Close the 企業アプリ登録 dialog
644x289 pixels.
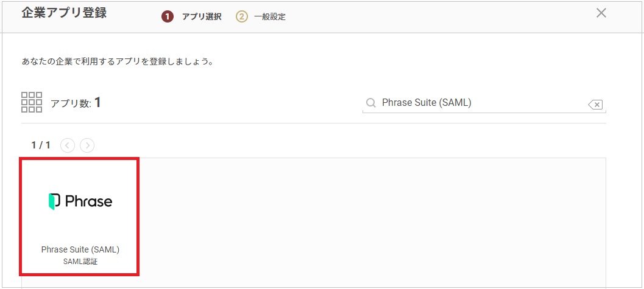coord(601,13)
